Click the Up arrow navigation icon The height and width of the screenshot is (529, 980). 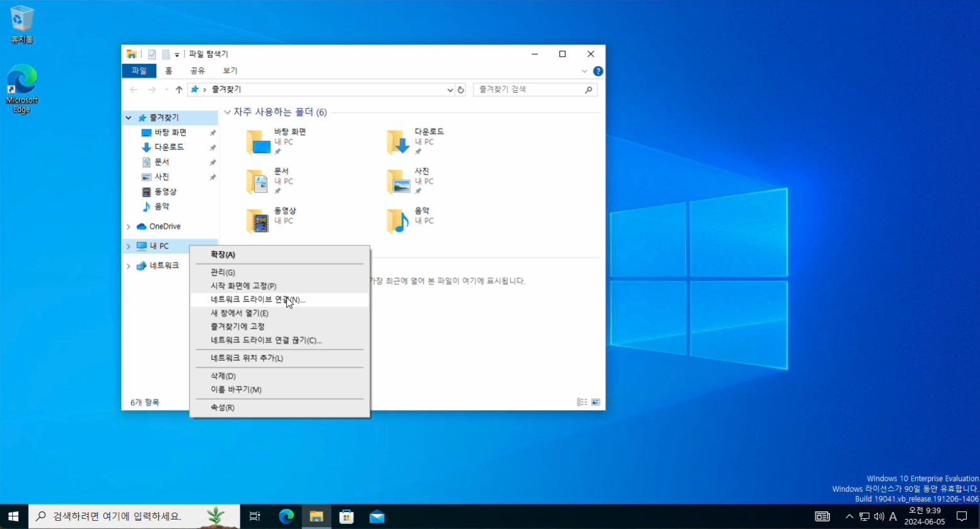[179, 90]
